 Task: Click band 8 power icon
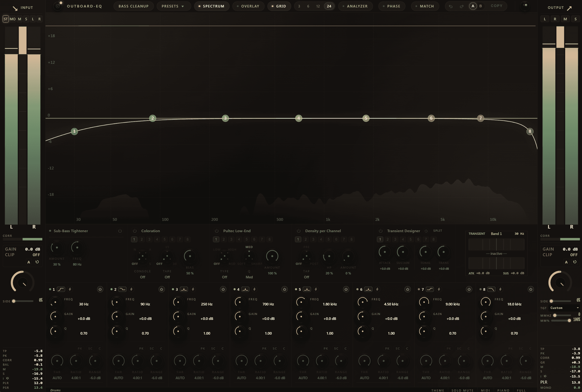530,289
